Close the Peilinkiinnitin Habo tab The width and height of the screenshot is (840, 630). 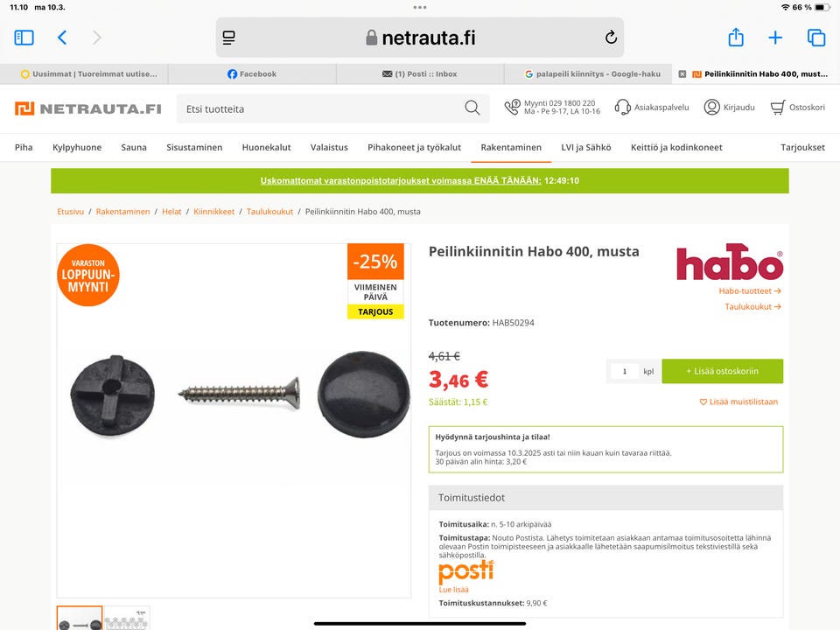point(682,73)
